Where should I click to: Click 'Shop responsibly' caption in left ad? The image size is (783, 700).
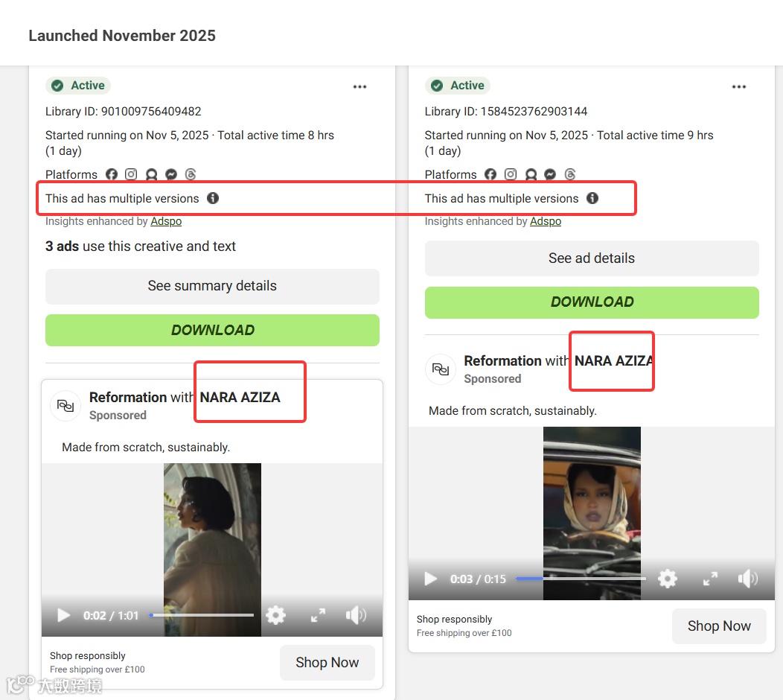[87, 655]
